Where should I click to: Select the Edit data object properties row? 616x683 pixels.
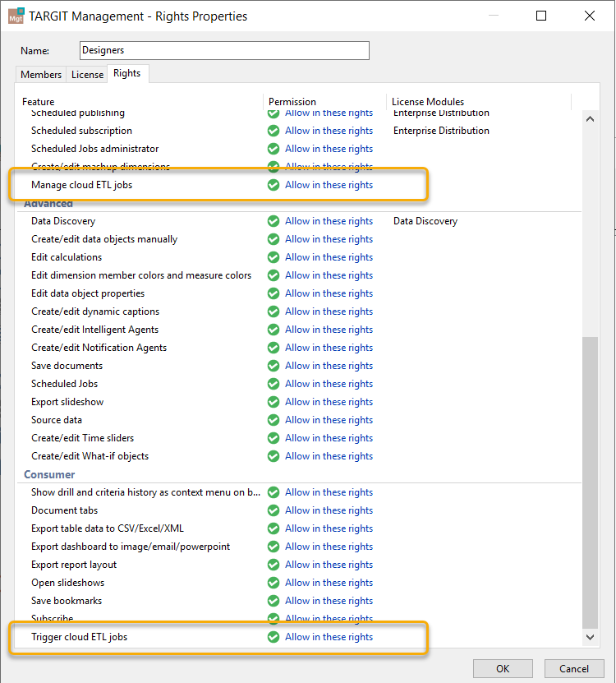(x=299, y=293)
